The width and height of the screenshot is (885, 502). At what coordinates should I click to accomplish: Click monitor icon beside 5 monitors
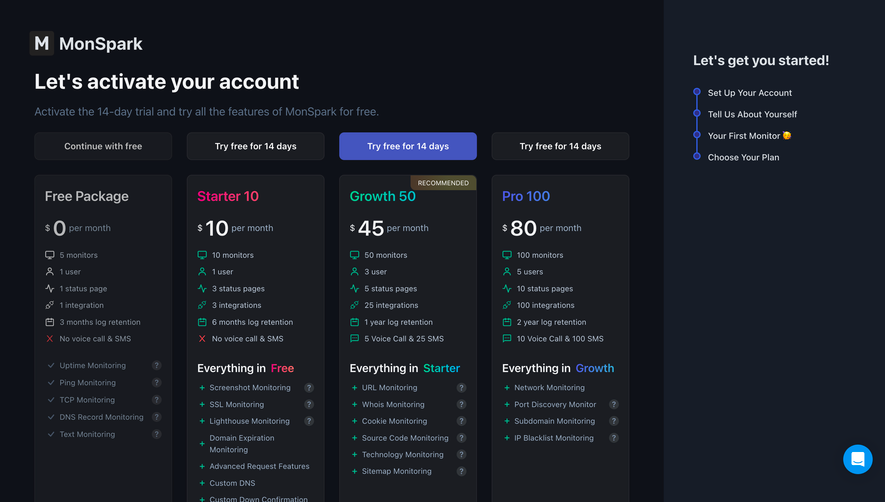50,255
